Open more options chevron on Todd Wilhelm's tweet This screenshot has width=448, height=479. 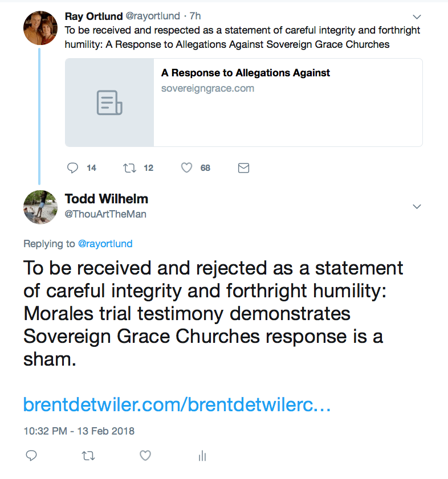(417, 206)
